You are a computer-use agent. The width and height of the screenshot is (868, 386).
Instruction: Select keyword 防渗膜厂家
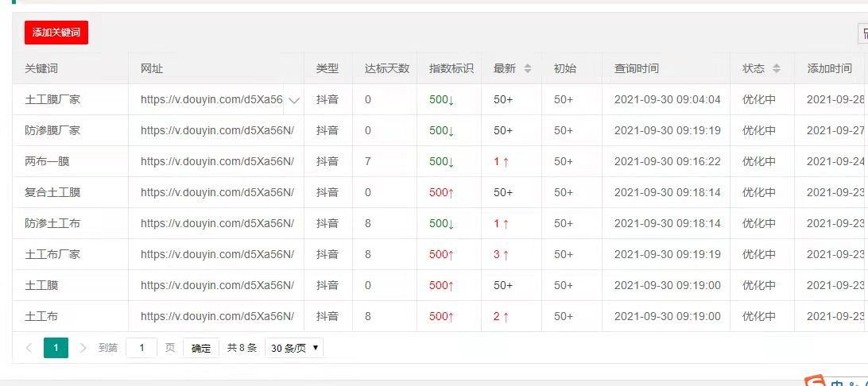[52, 130]
